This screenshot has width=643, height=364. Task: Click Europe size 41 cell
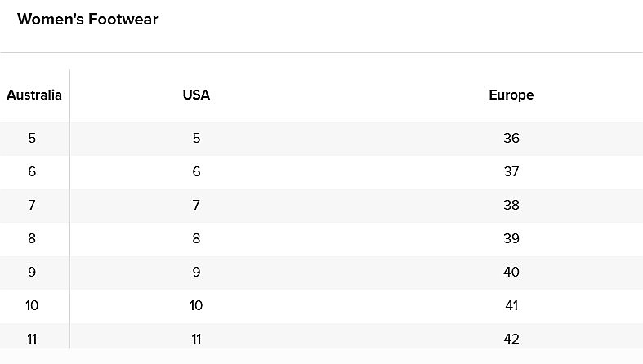tap(511, 306)
